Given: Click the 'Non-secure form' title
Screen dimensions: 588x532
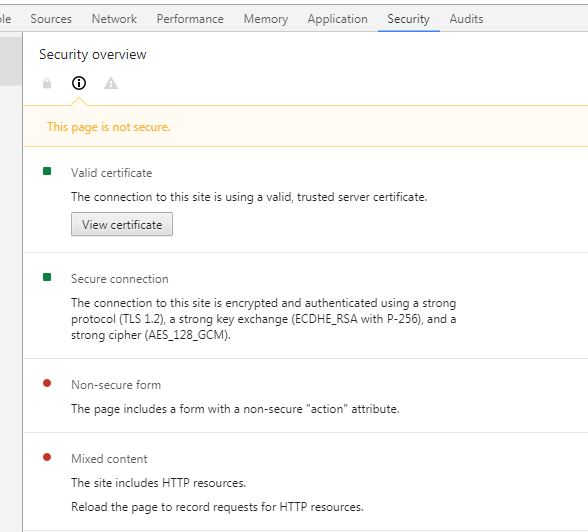Looking at the screenshot, I should click(x=116, y=385).
